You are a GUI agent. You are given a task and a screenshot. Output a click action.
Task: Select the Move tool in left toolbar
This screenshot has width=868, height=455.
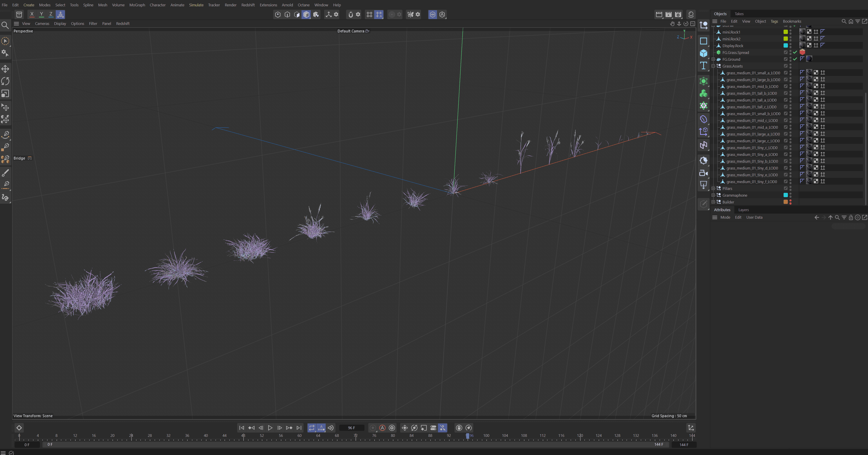[x=5, y=69]
